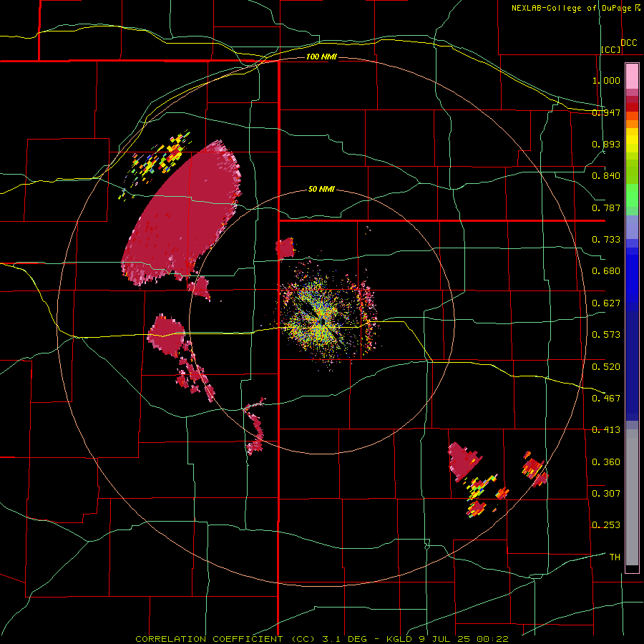Click the TH threshold label on scale
Viewport: 644px width, 644px height.
pyautogui.click(x=615, y=557)
